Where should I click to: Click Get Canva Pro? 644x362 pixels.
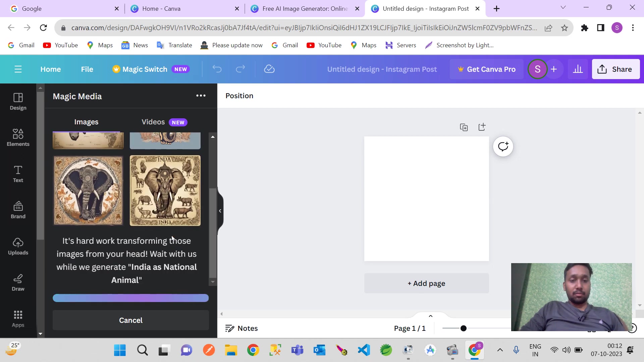[486, 69]
